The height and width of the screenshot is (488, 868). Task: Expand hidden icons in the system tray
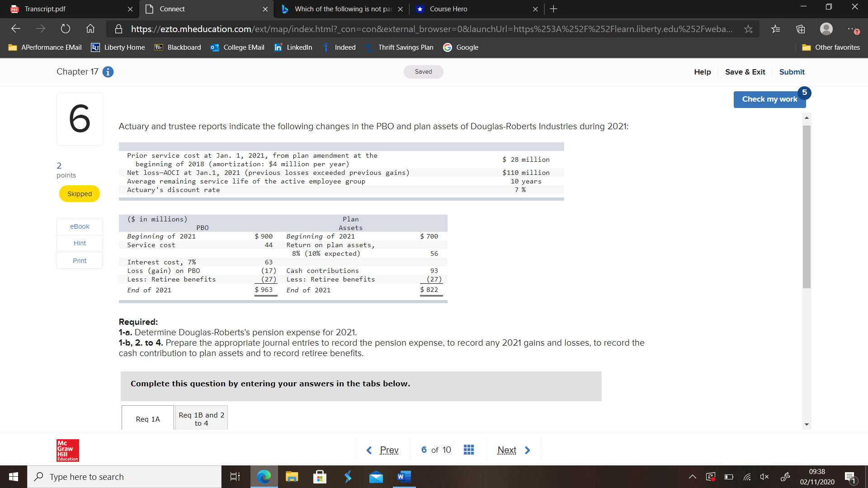[692, 477]
